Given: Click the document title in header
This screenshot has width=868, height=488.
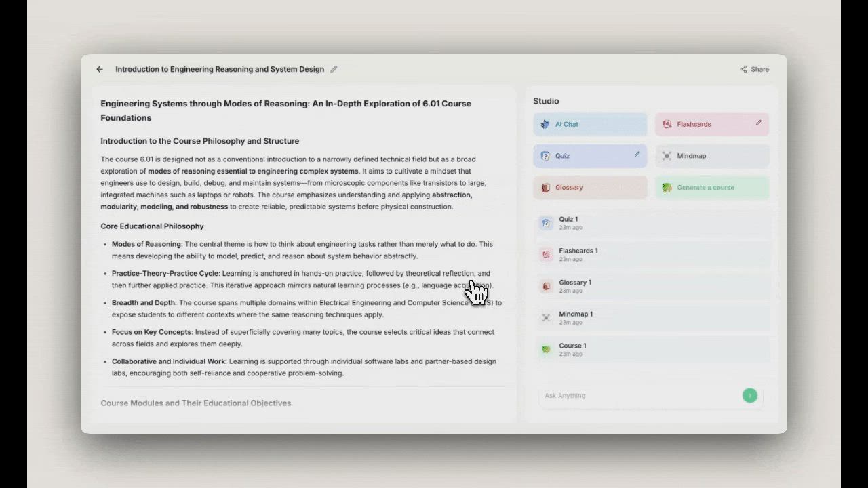Looking at the screenshot, I should tap(220, 69).
